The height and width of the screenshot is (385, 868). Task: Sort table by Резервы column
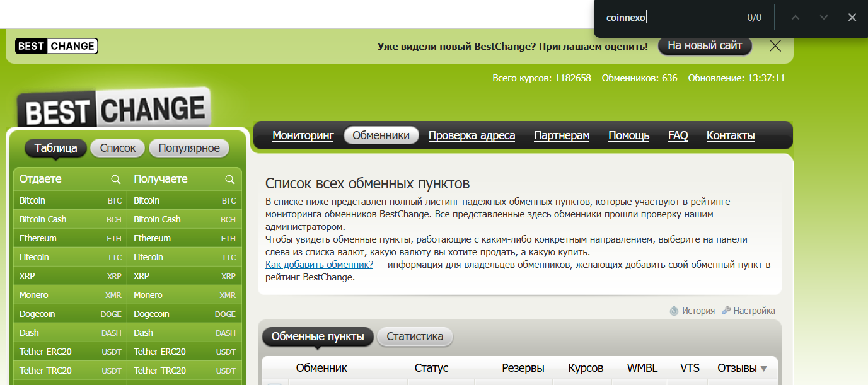[523, 368]
